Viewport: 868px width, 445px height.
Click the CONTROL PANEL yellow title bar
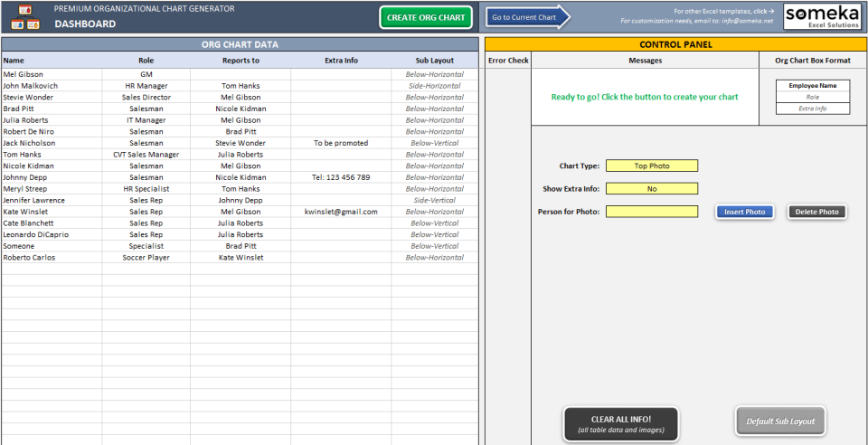point(676,45)
